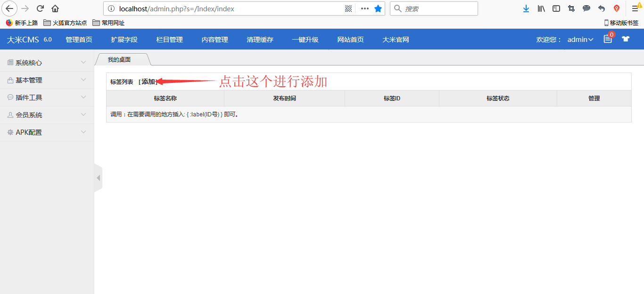Click the 标签ID column header
Image resolution: width=644 pixels, height=294 pixels.
392,98
